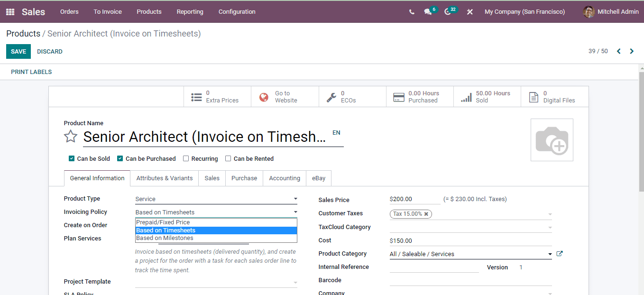This screenshot has width=644, height=295.
Task: Open messages via the chat bubble icon
Action: click(427, 11)
